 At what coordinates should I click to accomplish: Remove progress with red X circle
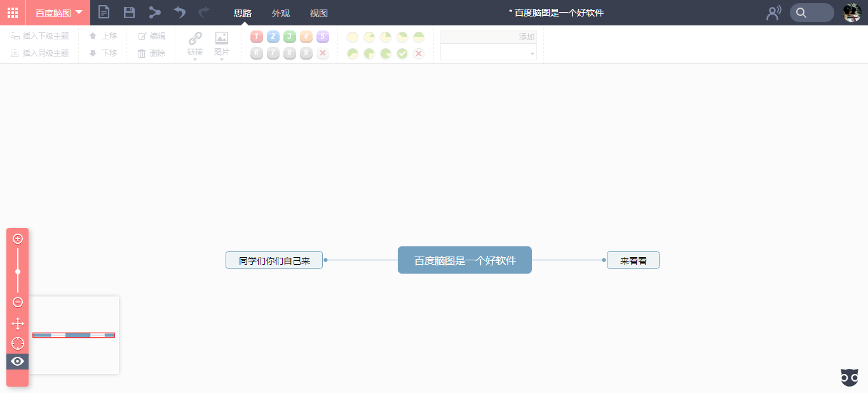pos(419,54)
